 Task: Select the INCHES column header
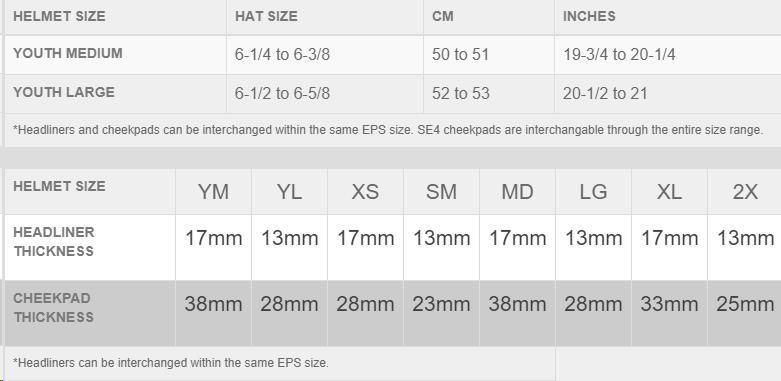click(589, 16)
